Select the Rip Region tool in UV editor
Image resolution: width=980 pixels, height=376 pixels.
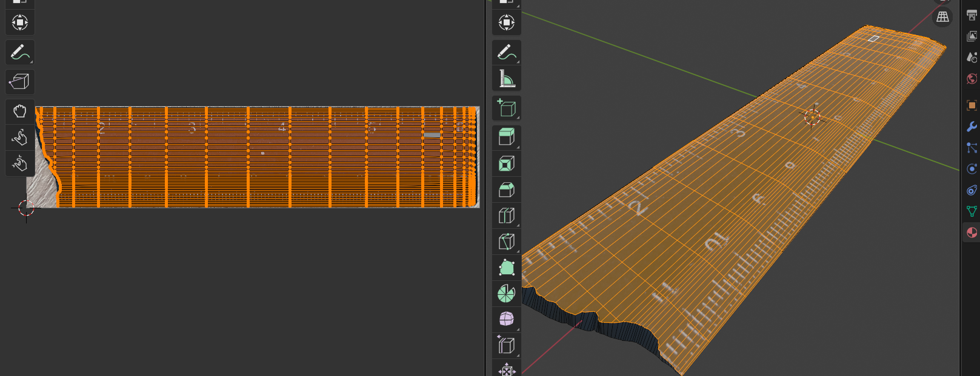click(19, 81)
